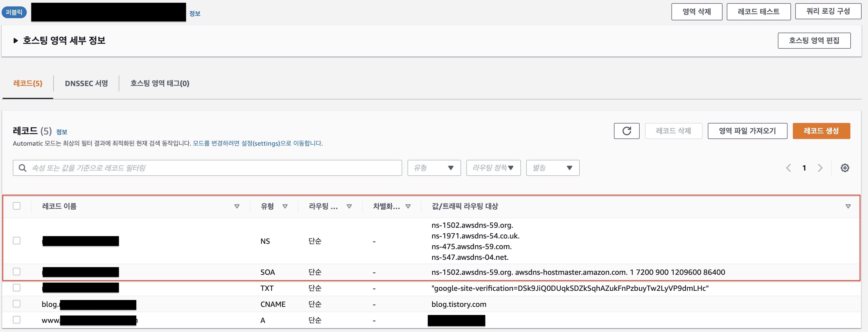Open the settings mode change link
This screenshot has width=868, height=332.
pyautogui.click(x=258, y=144)
